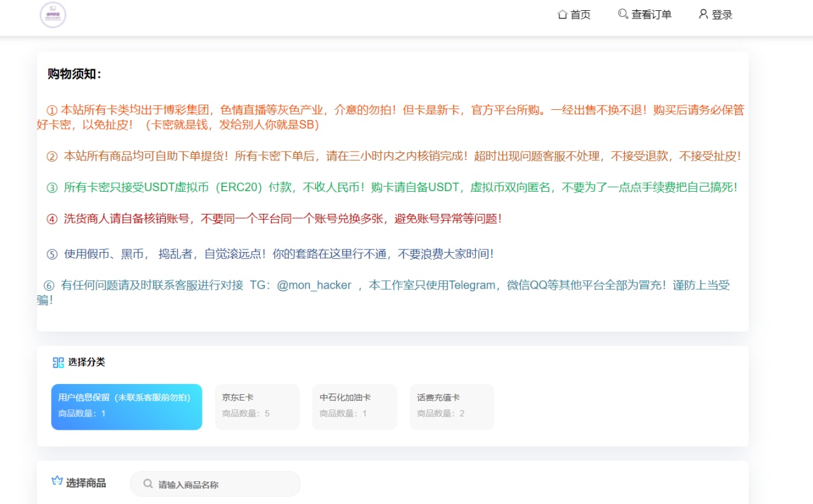Click the magnifier icon beside 查看订单
The height and width of the screenshot is (504, 813).
tap(623, 14)
